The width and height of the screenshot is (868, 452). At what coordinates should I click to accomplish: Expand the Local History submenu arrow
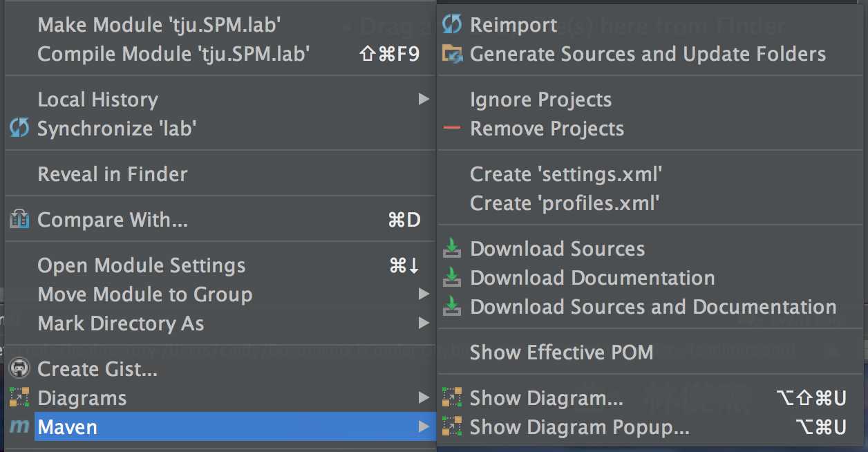[424, 100]
